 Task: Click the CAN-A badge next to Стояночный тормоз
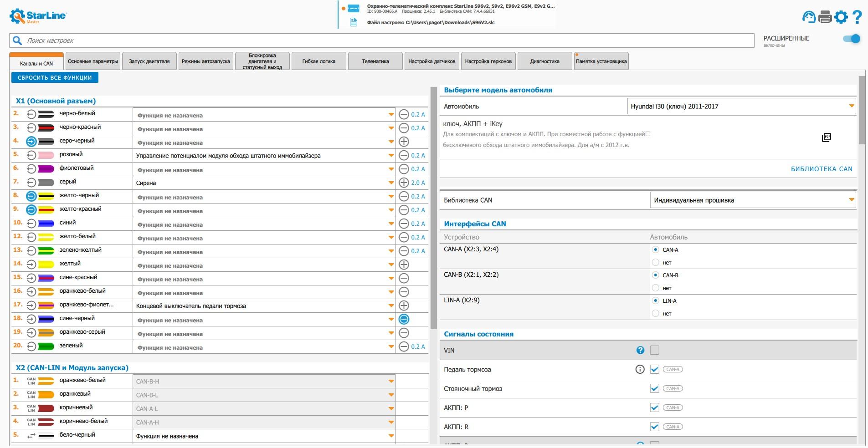[673, 388]
